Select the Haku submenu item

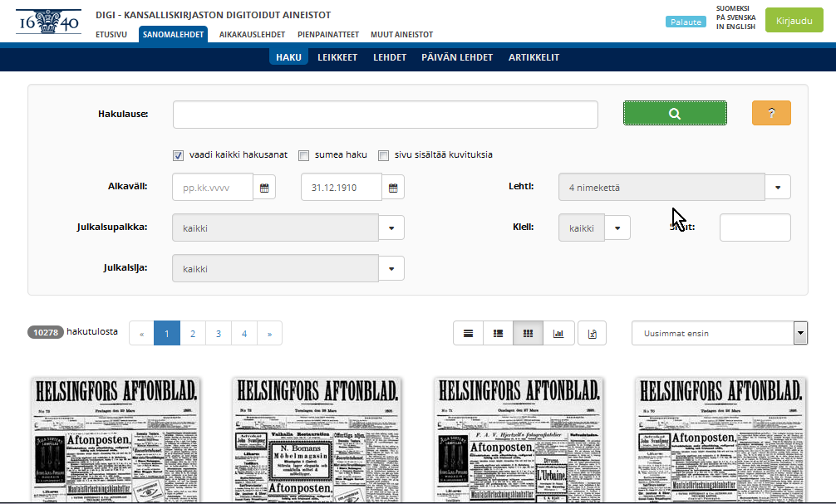tap(288, 57)
